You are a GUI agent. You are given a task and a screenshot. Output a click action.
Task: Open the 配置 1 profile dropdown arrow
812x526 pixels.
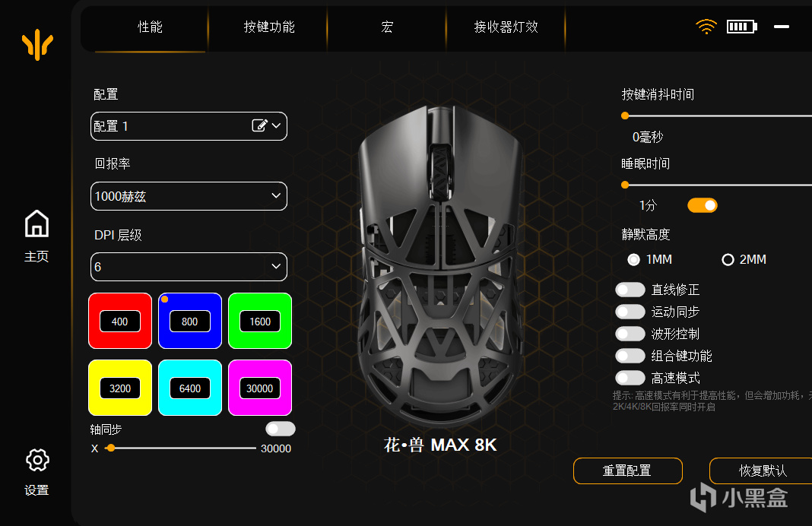(276, 126)
